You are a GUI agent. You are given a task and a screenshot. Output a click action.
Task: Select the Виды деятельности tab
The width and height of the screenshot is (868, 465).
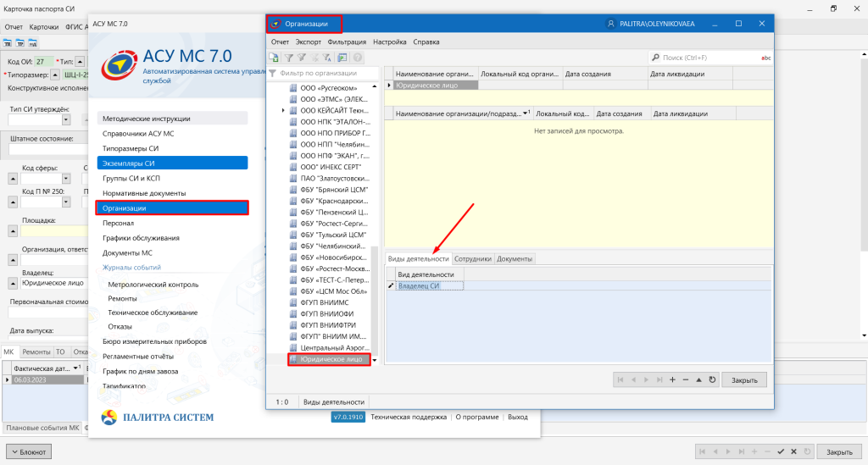pyautogui.click(x=419, y=259)
